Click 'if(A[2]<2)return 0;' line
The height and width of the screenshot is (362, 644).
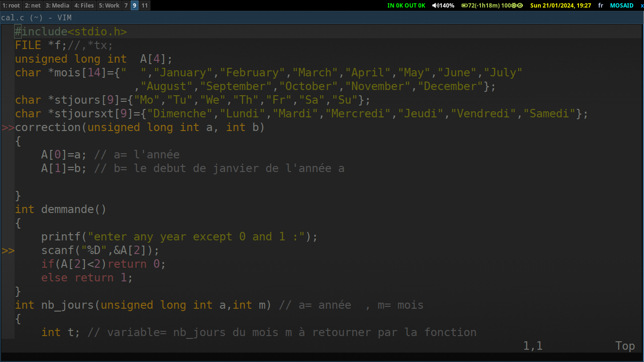coord(104,264)
